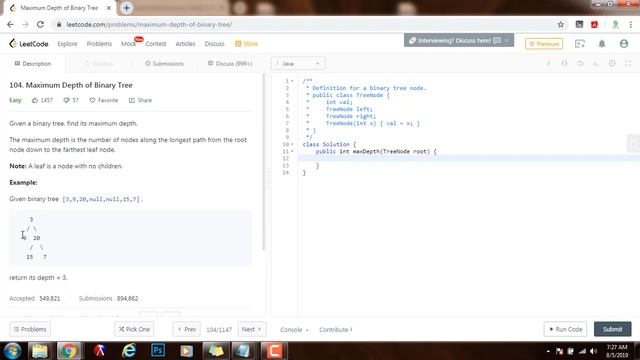640x360 pixels.
Task: Switch to the Submissions tab
Action: (164, 64)
